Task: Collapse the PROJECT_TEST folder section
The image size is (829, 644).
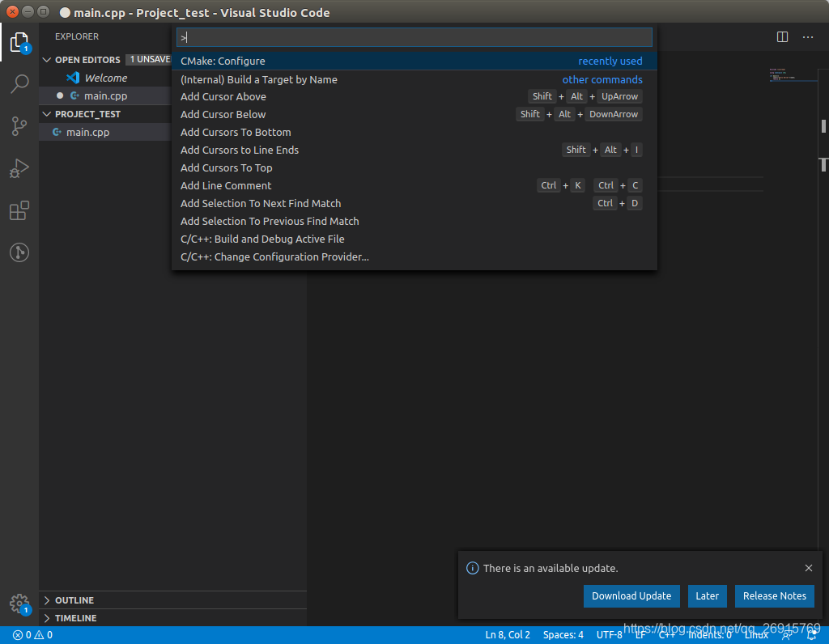Action: click(47, 114)
